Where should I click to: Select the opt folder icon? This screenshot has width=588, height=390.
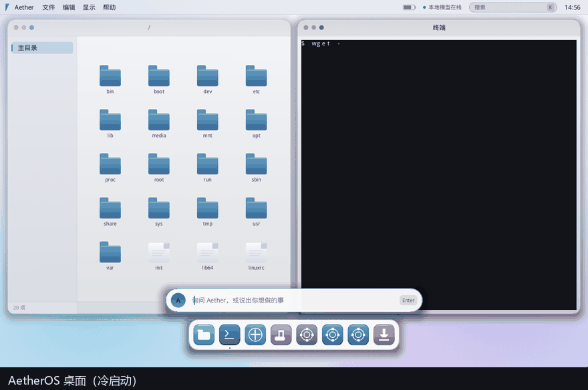pyautogui.click(x=256, y=120)
